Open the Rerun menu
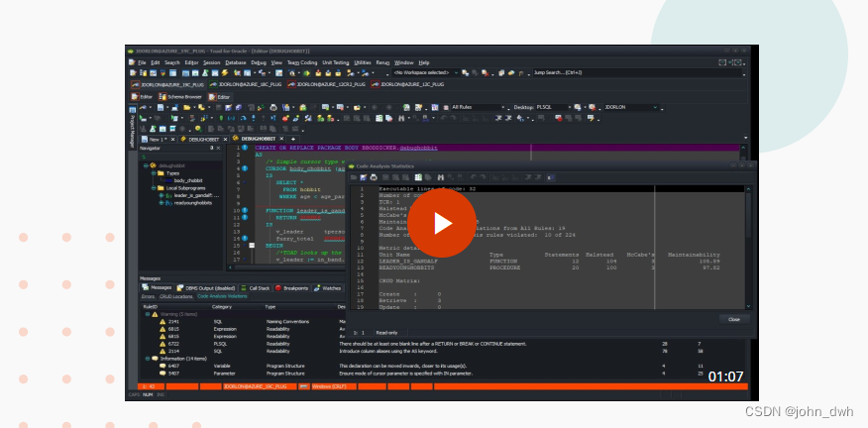Screen dimensions: 868x428 click(x=382, y=62)
